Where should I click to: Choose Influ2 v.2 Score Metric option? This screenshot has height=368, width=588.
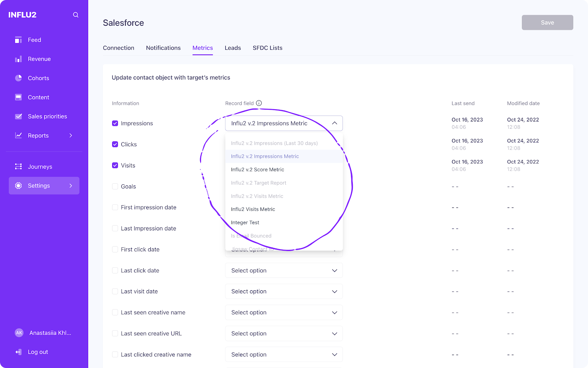(x=284, y=169)
